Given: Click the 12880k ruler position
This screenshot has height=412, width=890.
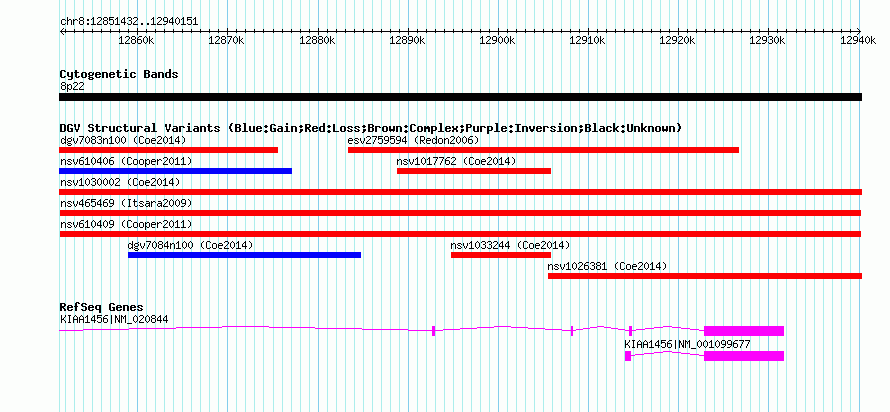Looking at the screenshot, I should click(x=317, y=41).
